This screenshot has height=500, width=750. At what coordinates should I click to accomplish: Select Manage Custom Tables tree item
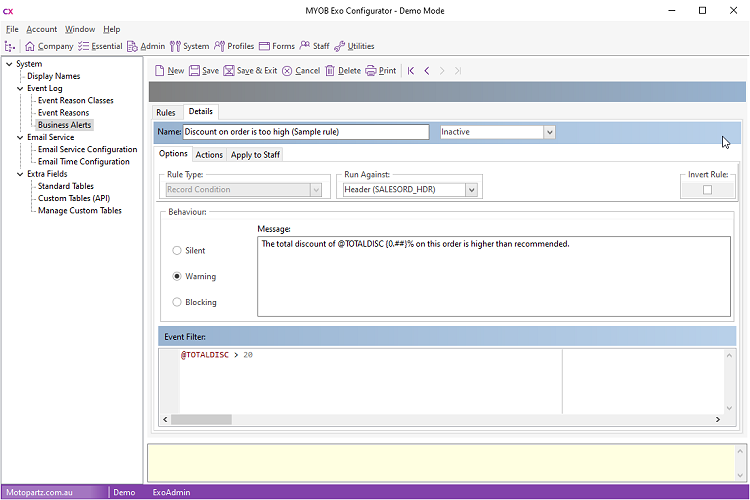79,211
